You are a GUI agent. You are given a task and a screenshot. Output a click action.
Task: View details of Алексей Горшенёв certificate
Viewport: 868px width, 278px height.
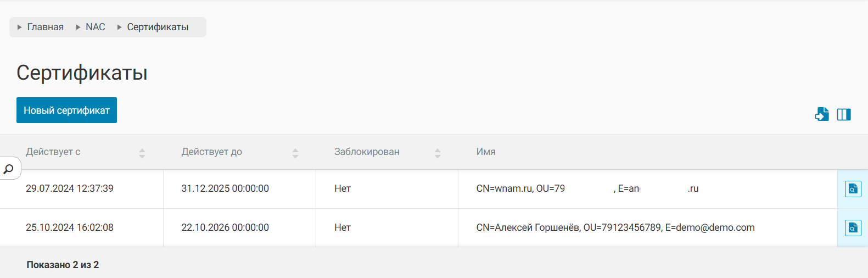[853, 227]
